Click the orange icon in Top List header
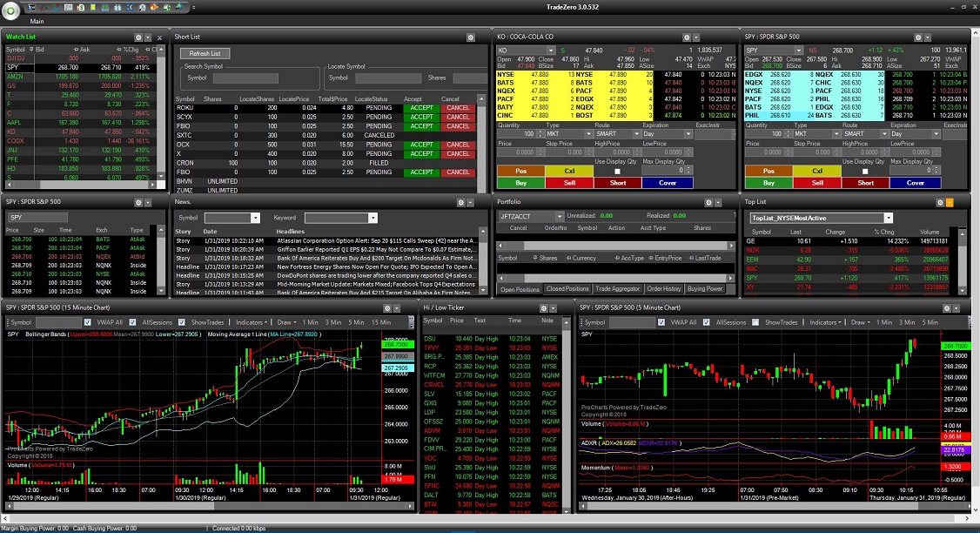The width and height of the screenshot is (980, 533). pyautogui.click(x=950, y=202)
